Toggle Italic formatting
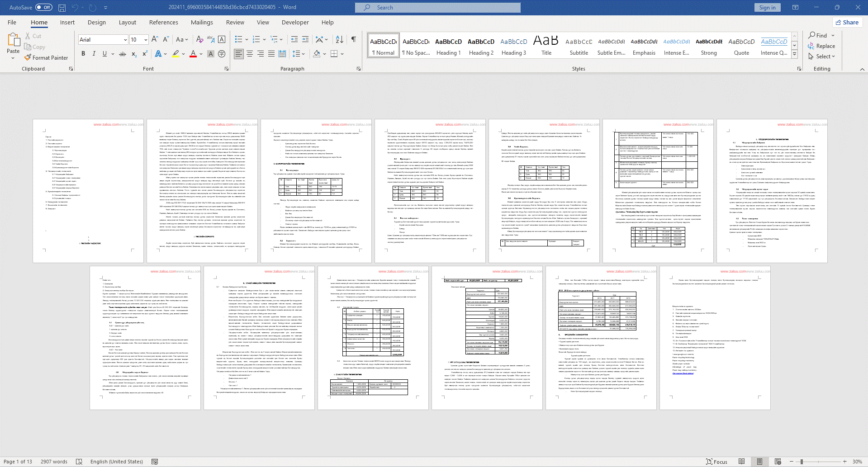Image resolution: width=868 pixels, height=467 pixels. pyautogui.click(x=94, y=54)
